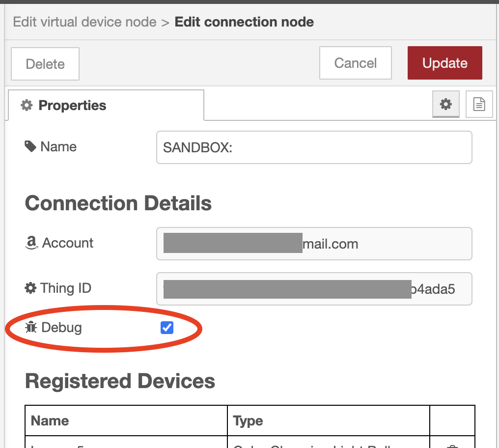499x448 pixels.
Task: Click the tag icon beside Name
Action: [x=30, y=146]
